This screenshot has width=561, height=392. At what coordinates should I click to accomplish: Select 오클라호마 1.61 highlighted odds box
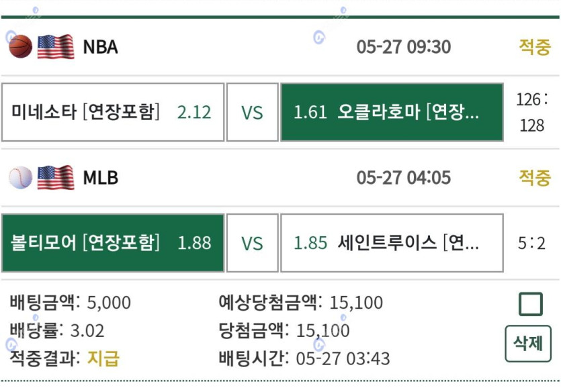click(x=392, y=112)
